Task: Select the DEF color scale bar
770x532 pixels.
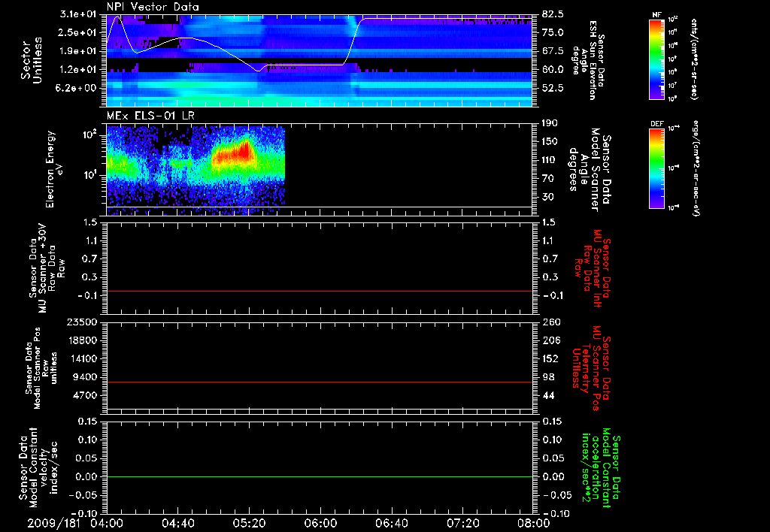Action: coord(657,168)
